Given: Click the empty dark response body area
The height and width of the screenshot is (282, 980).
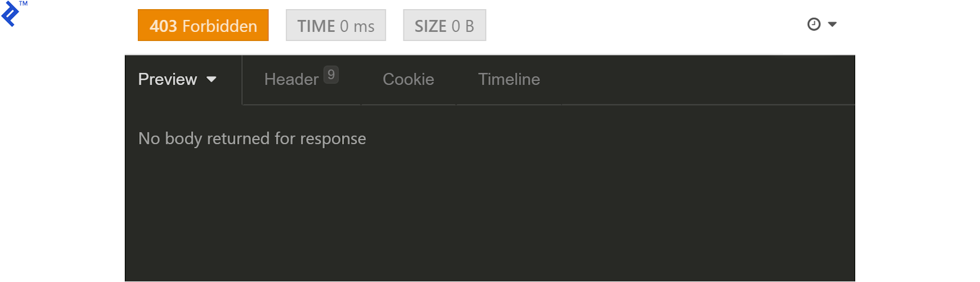Looking at the screenshot, I should click(x=490, y=216).
